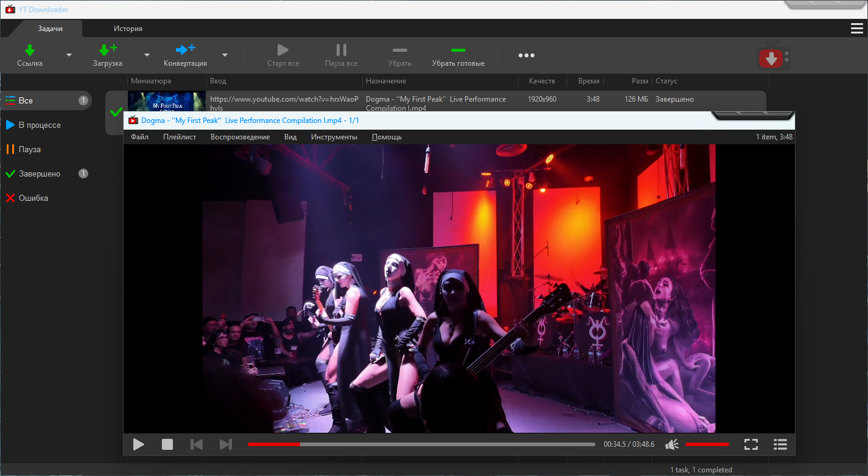Screen dimensions: 868x476
Task: Expand the Загрузка dropdown arrow
Action: click(x=147, y=55)
